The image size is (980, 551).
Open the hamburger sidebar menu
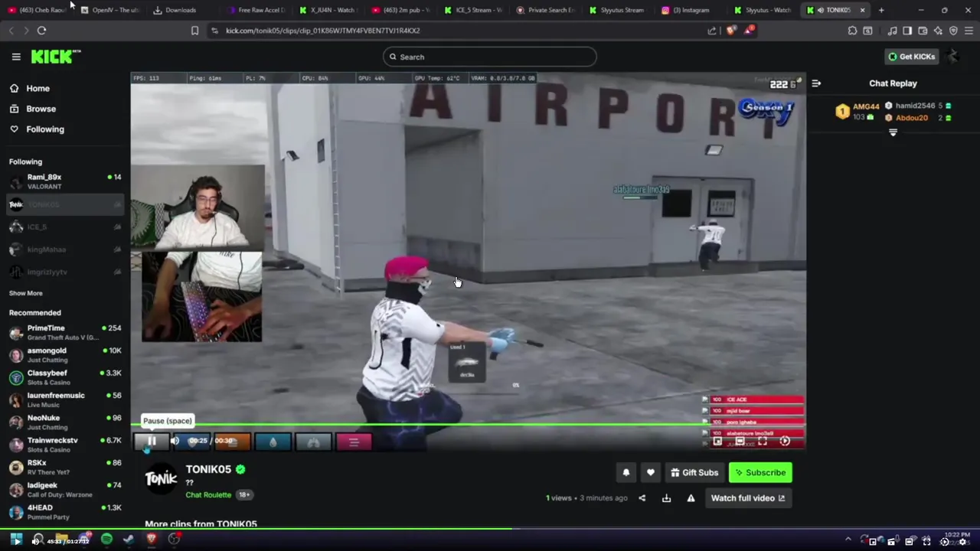(16, 57)
